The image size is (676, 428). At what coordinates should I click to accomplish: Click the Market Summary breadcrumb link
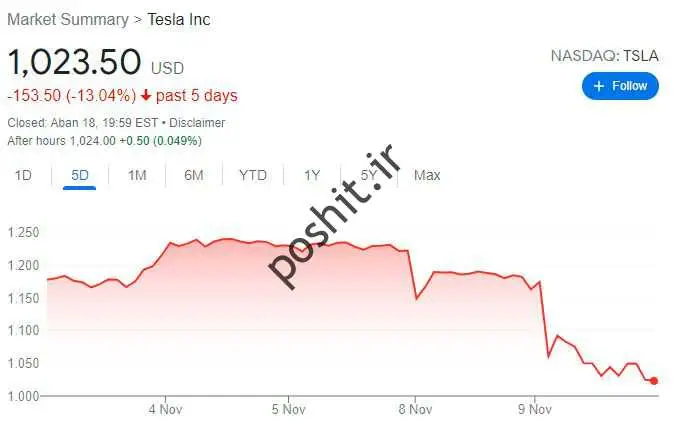[x=67, y=19]
